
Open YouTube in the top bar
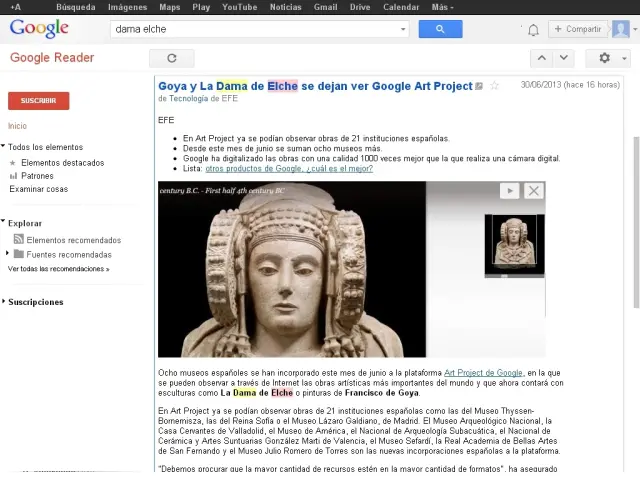pyautogui.click(x=239, y=7)
